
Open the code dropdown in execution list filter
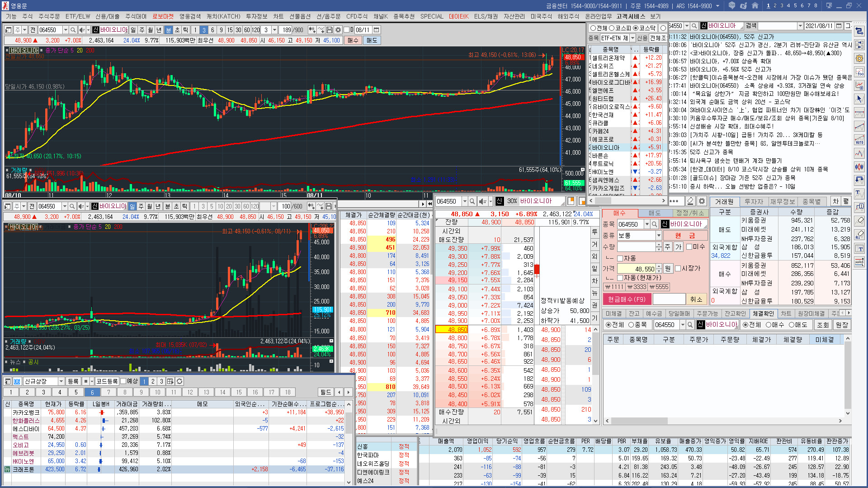click(x=683, y=325)
